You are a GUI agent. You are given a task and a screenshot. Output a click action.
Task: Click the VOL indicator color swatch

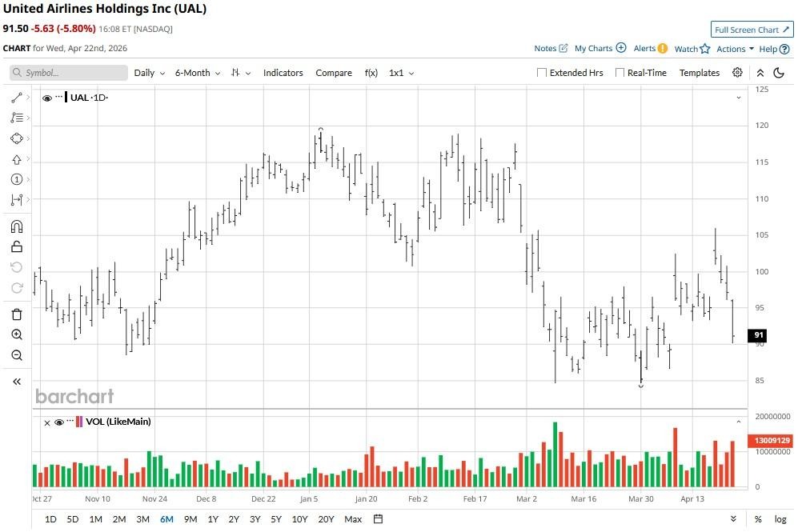[x=79, y=422]
